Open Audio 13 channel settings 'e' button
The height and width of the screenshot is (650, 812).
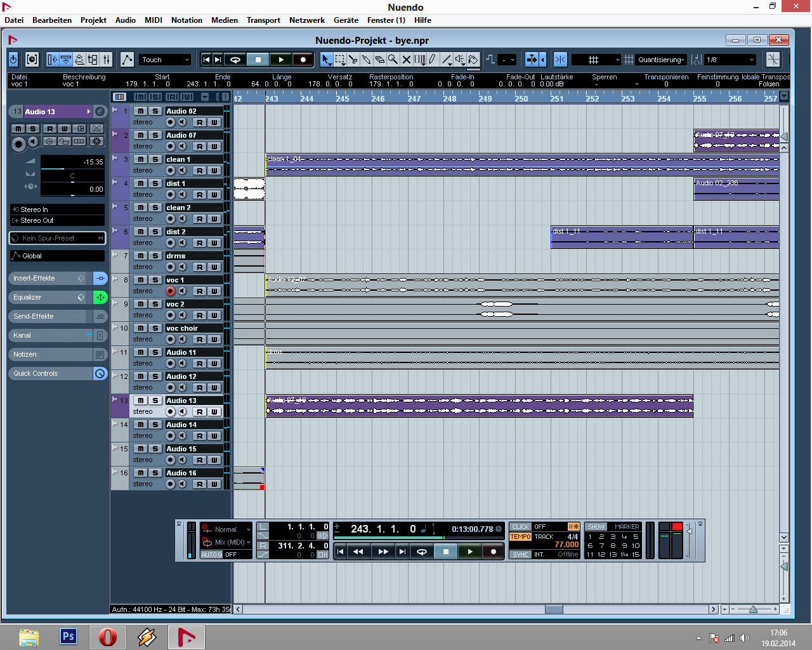[x=100, y=112]
